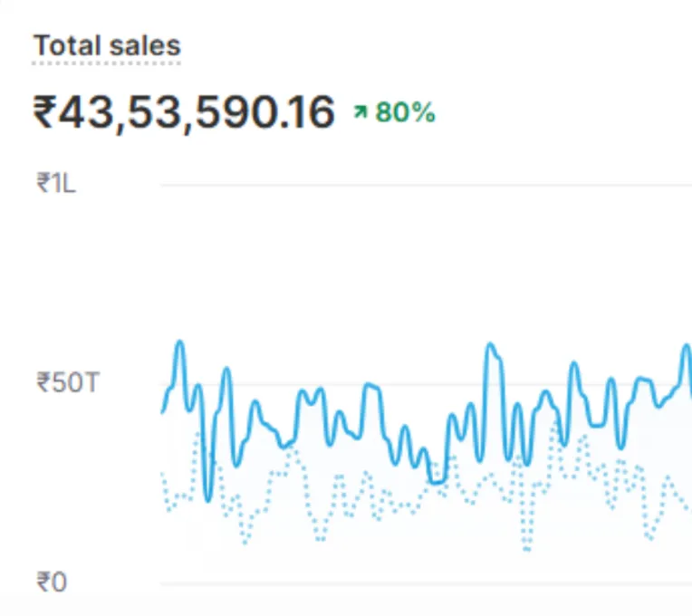Screen dimensions: 692x616
Task: Open the Total sales report heading
Action: [x=107, y=45]
